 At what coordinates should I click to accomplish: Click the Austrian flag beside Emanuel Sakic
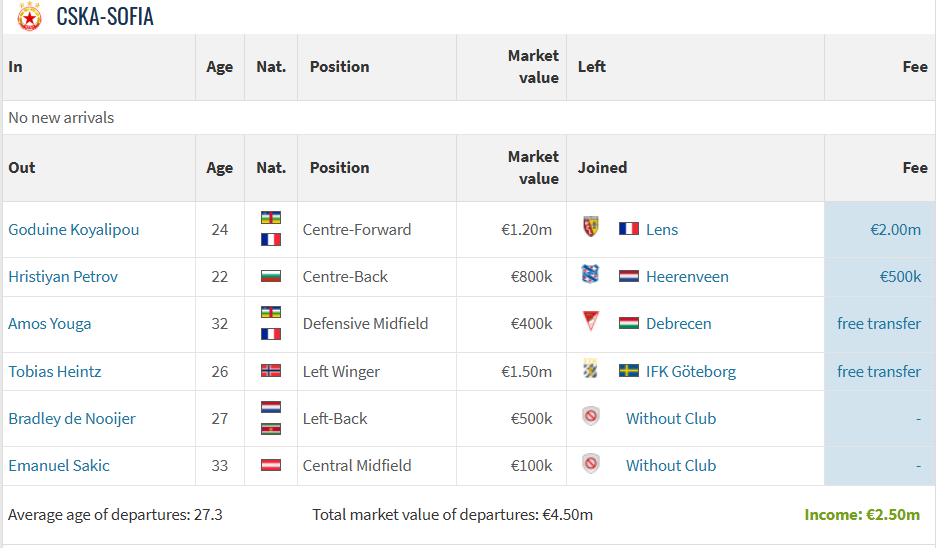pyautogui.click(x=271, y=465)
